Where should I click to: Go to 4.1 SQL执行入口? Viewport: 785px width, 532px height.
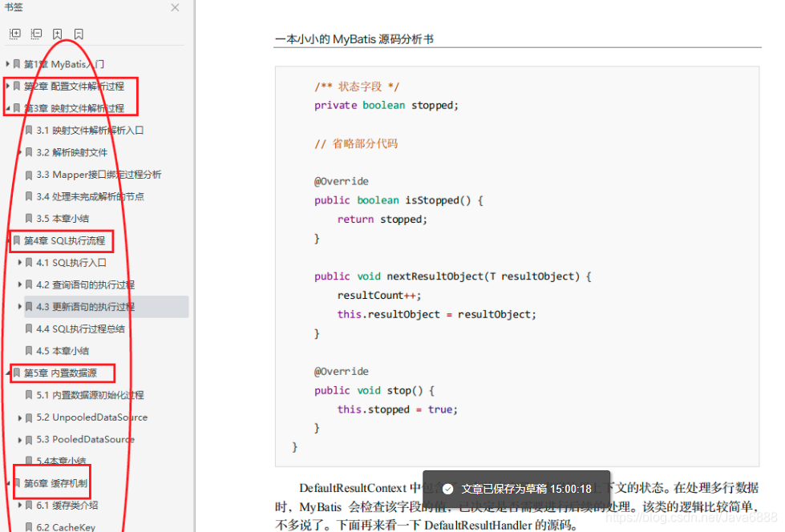click(x=71, y=262)
